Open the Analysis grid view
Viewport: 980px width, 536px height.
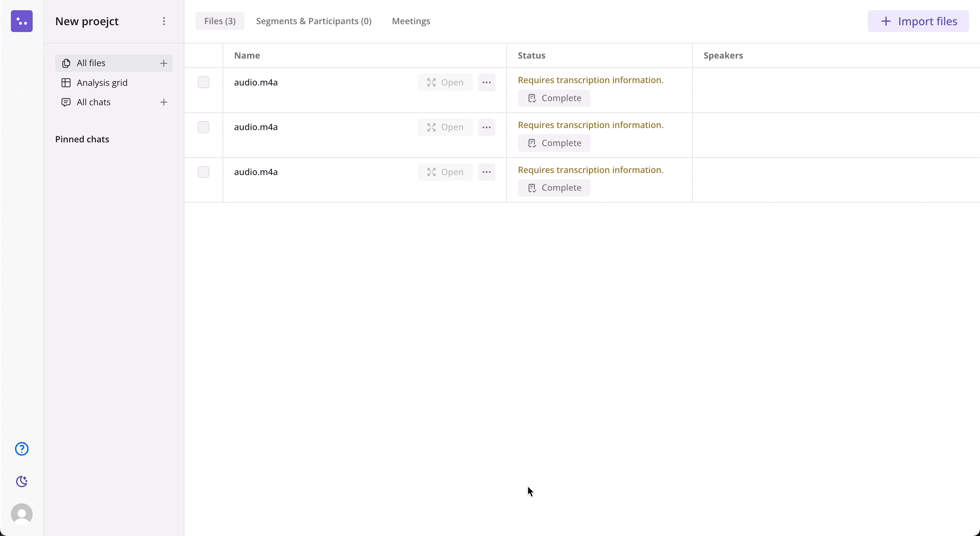102,83
